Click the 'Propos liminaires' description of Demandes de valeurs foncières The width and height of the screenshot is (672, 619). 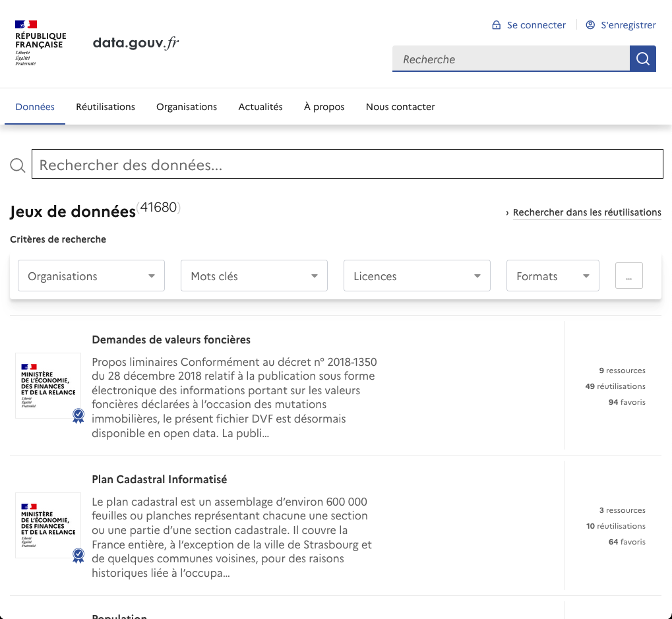pos(234,398)
